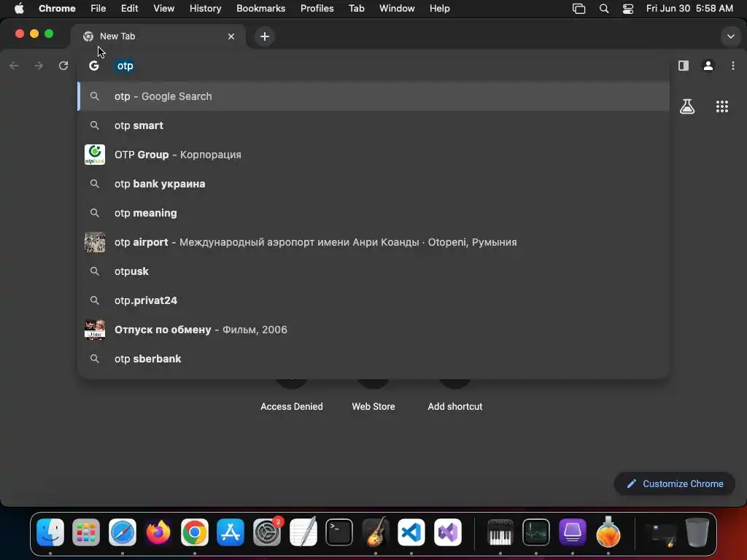Click Add shortcut
Viewport: 747px width, 560px height.
[455, 406]
